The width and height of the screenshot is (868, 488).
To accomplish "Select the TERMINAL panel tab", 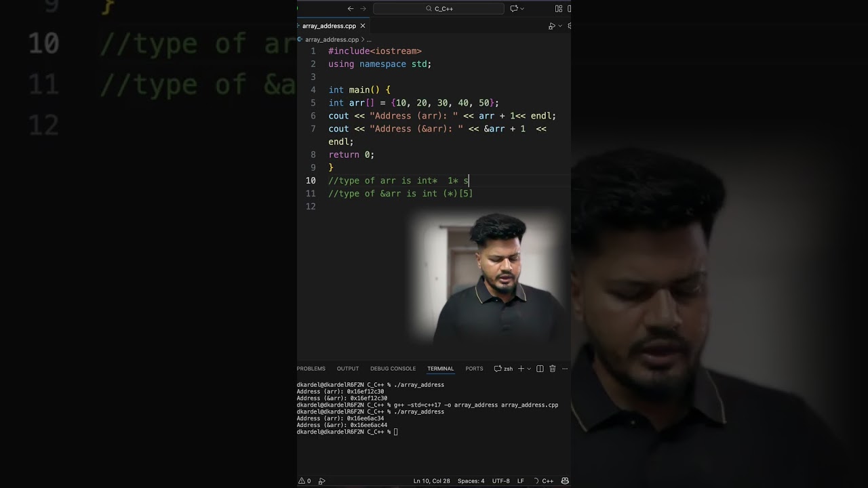I will coord(440,369).
